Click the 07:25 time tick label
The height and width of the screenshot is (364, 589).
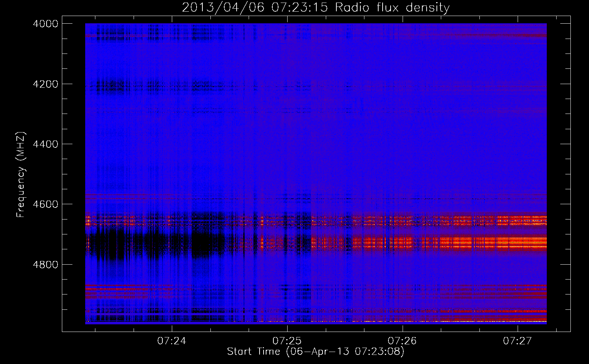pyautogui.click(x=287, y=341)
